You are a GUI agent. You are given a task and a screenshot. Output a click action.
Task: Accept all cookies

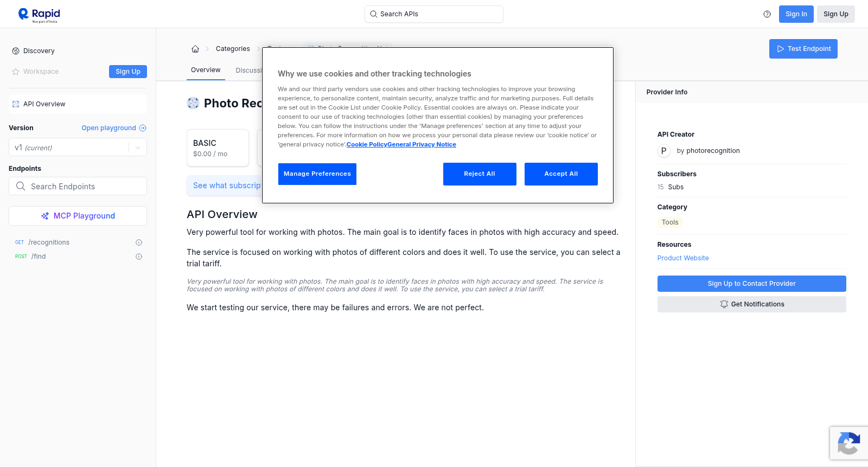click(561, 174)
